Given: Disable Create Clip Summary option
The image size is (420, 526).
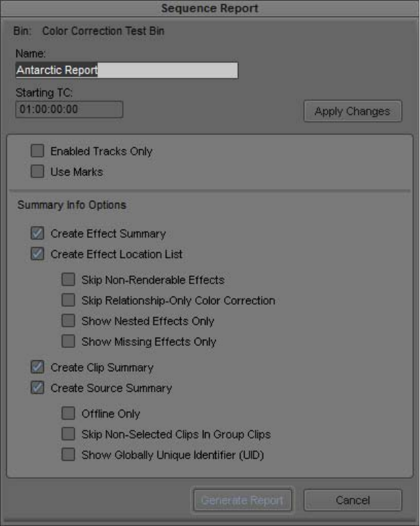Looking at the screenshot, I should (x=37, y=367).
